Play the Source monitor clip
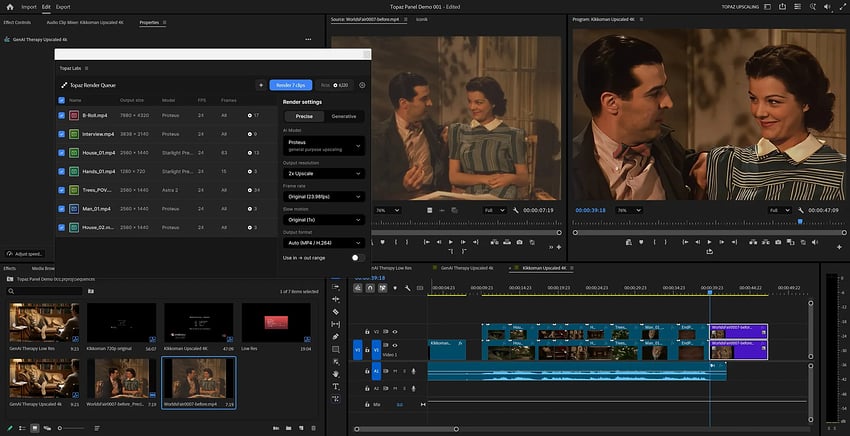The height and width of the screenshot is (436, 850). [450, 242]
